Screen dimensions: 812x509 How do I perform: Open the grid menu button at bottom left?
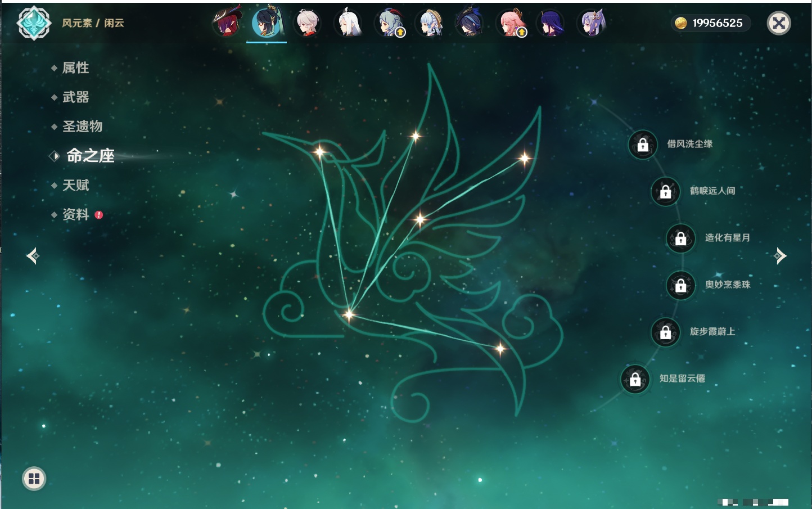(x=34, y=479)
